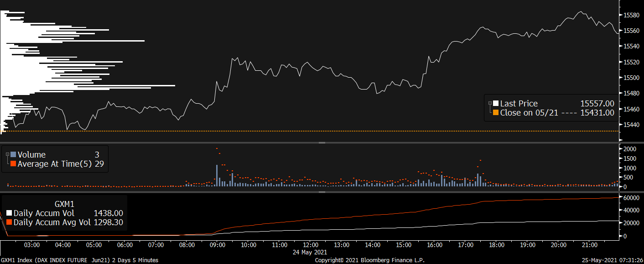Click the 60000 accumulated volume axis label
The image size is (644, 264).
(x=631, y=198)
